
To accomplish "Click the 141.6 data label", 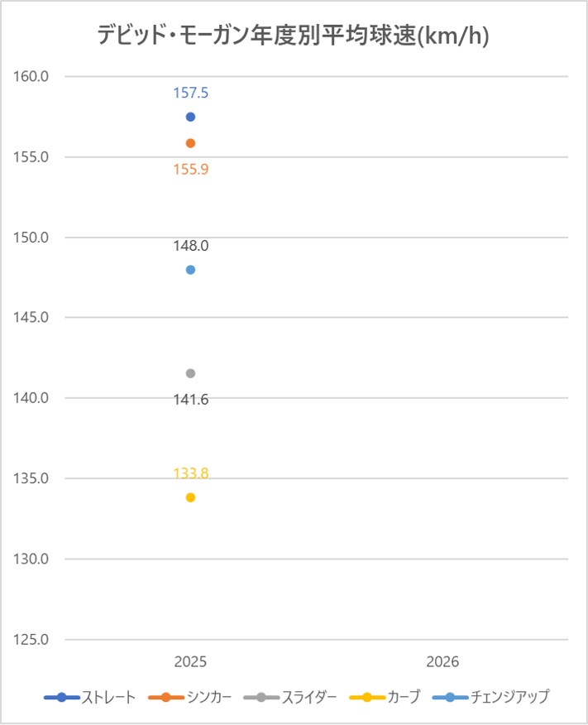I will (x=190, y=400).
